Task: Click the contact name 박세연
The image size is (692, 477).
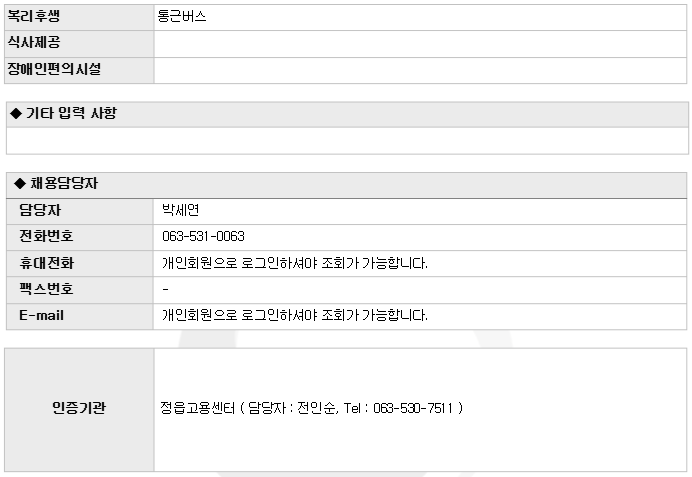Action: (x=181, y=210)
